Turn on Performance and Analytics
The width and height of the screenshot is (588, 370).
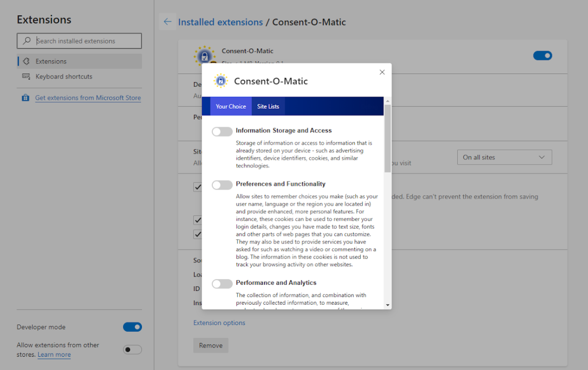(222, 283)
